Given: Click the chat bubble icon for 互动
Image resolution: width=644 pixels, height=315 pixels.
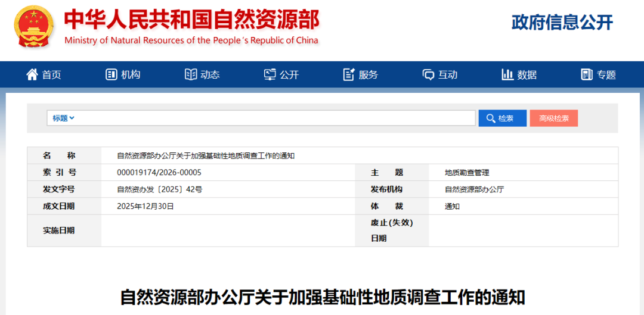Looking at the screenshot, I should 428,74.
